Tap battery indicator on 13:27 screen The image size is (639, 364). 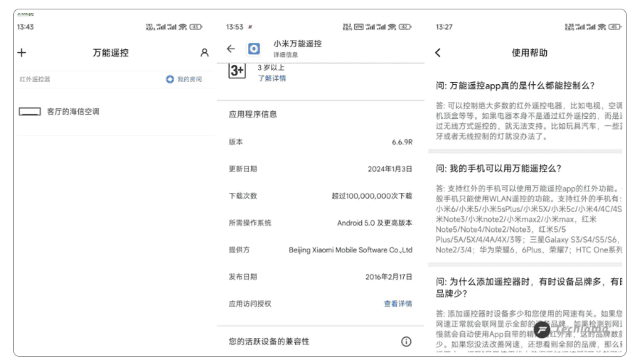(614, 27)
